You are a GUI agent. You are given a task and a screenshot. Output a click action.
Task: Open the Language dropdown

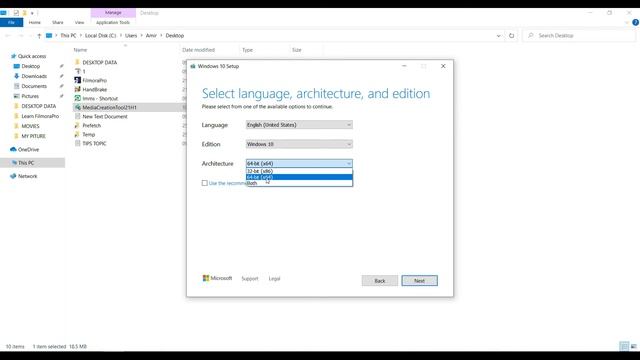299,125
